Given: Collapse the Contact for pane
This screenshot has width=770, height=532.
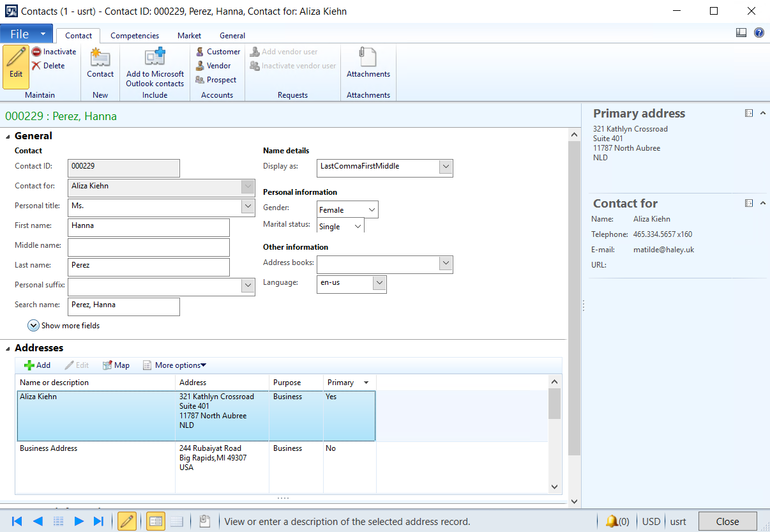Looking at the screenshot, I should (x=762, y=203).
